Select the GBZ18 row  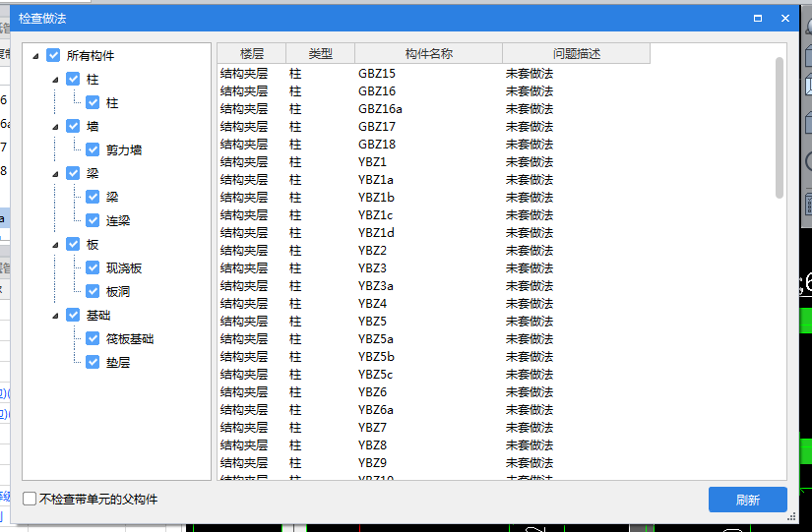[434, 144]
